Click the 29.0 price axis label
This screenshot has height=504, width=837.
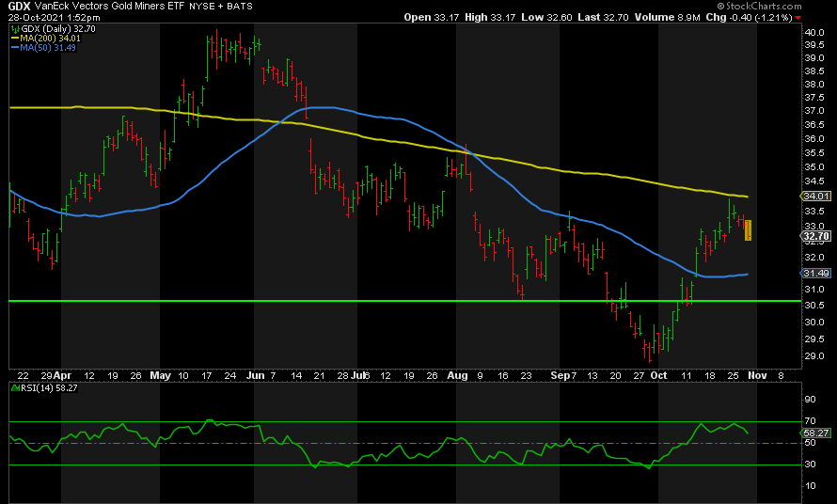click(x=814, y=355)
